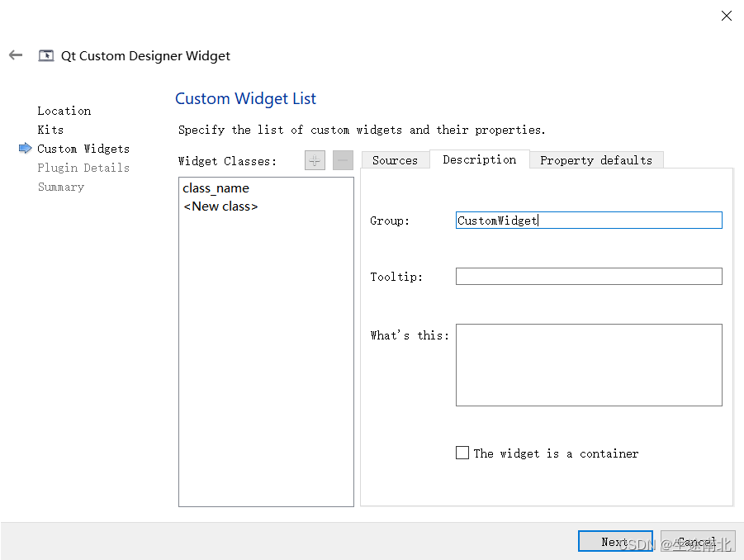Click the Custom Widgets step in the sidebar
The height and width of the screenshot is (560, 744).
[x=83, y=149]
